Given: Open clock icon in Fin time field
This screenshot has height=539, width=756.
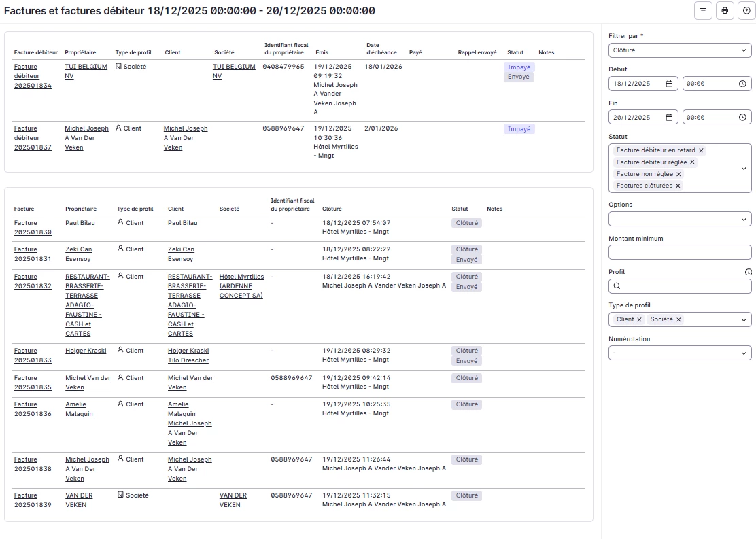Looking at the screenshot, I should click(742, 118).
